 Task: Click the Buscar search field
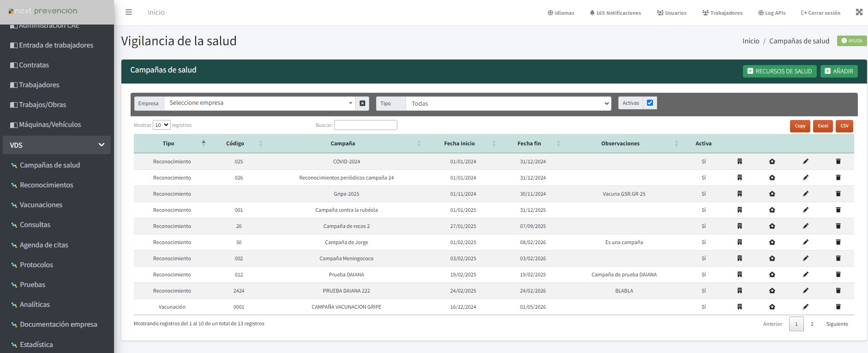pos(365,125)
